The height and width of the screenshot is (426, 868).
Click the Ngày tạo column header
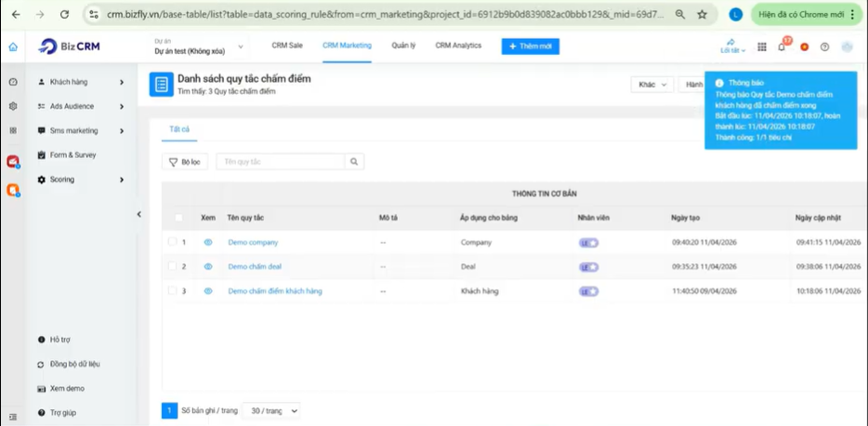pyautogui.click(x=685, y=219)
